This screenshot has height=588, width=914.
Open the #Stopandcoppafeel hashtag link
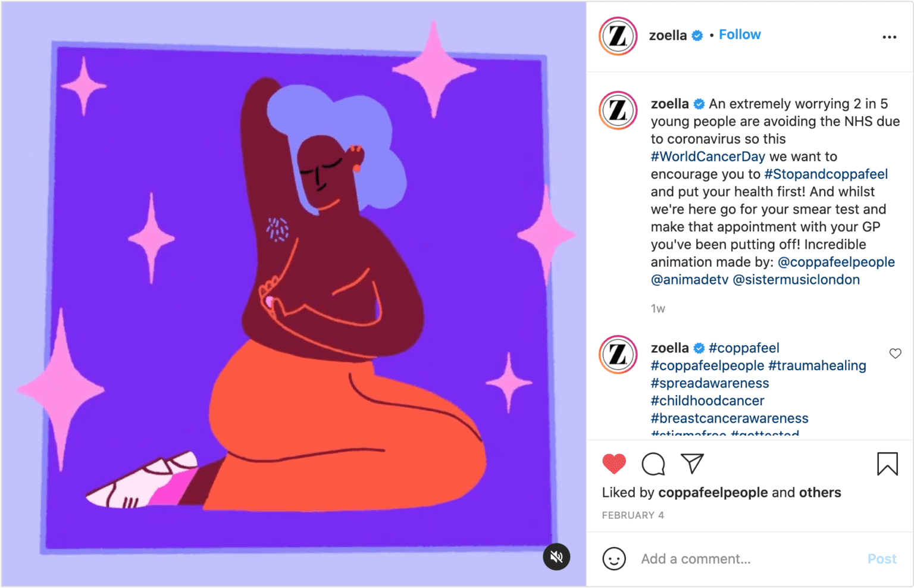point(826,174)
